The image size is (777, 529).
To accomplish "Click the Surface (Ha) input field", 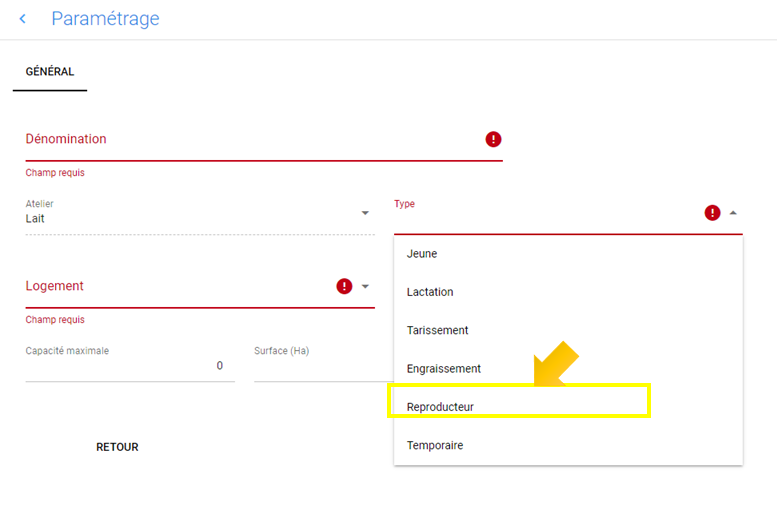I will click(x=324, y=366).
